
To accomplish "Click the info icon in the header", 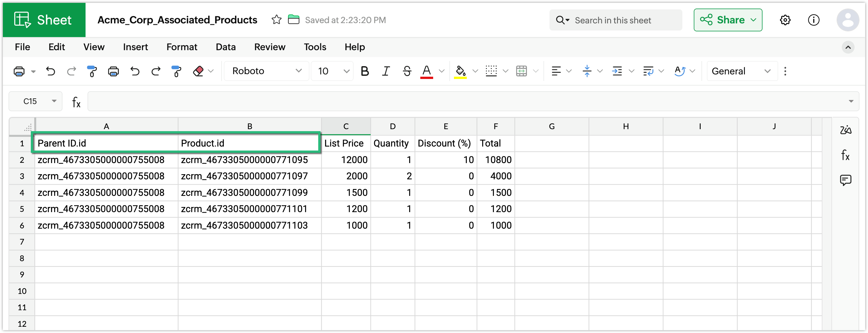I will pyautogui.click(x=814, y=20).
